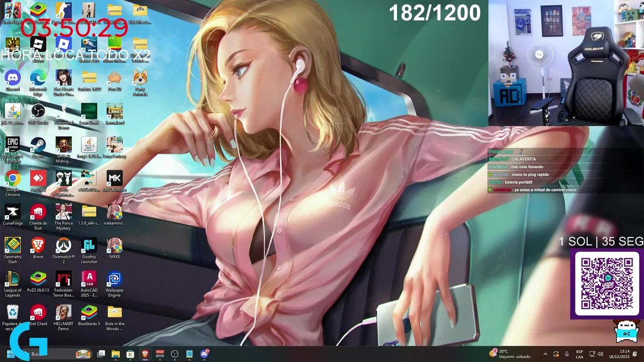Open File Explorer on the taskbar
The width and height of the screenshot is (644, 362).
click(116, 354)
